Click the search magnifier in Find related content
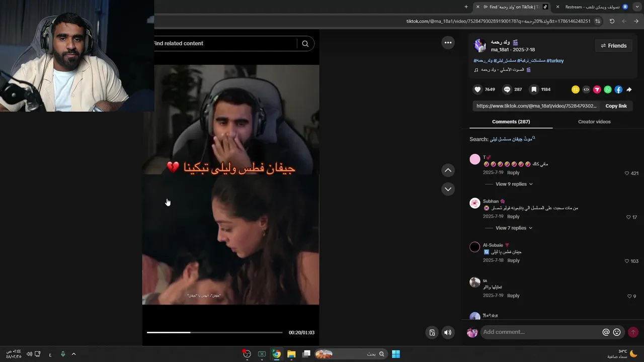This screenshot has width=644, height=362. click(x=305, y=44)
